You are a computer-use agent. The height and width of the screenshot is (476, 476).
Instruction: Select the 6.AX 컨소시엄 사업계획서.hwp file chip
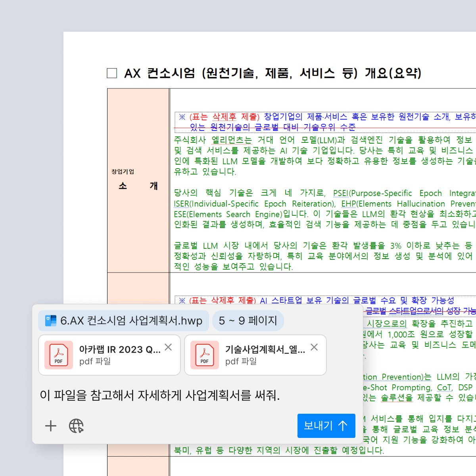(123, 321)
